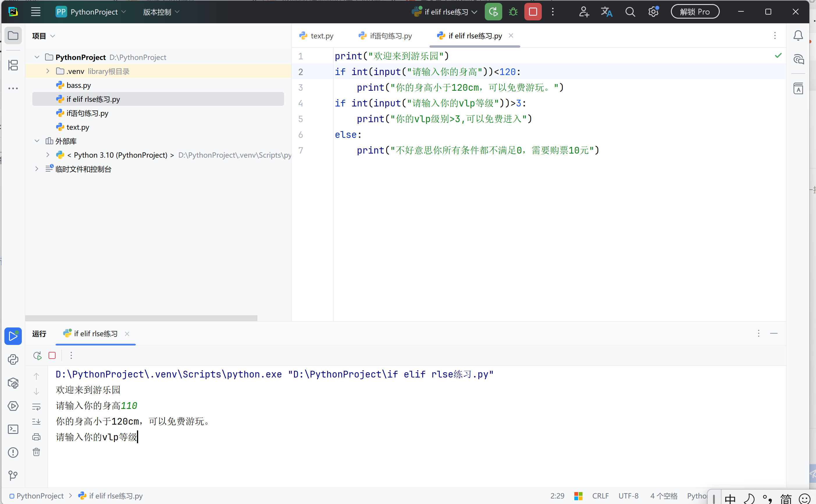Expand the 临时文件和控制台 node
The height and width of the screenshot is (504, 816).
37,169
